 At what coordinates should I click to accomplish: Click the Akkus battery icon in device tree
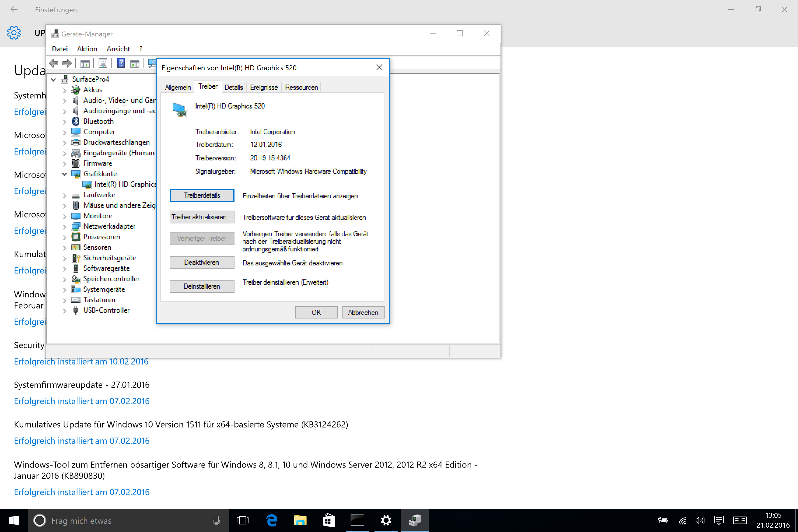(x=76, y=90)
